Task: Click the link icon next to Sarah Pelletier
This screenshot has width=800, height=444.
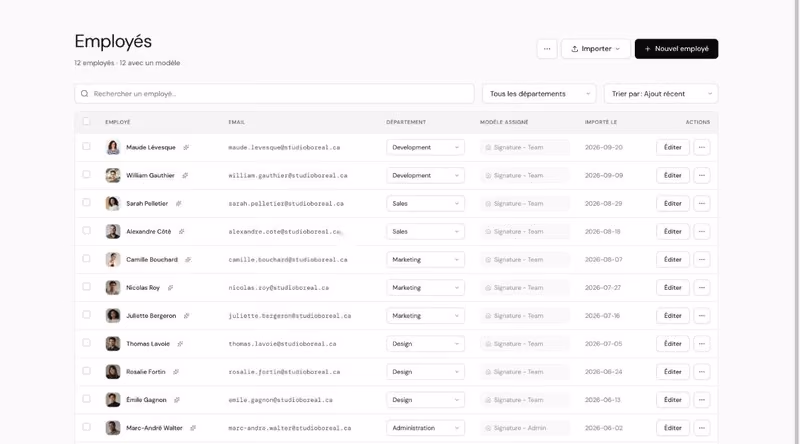Action: coord(179,204)
